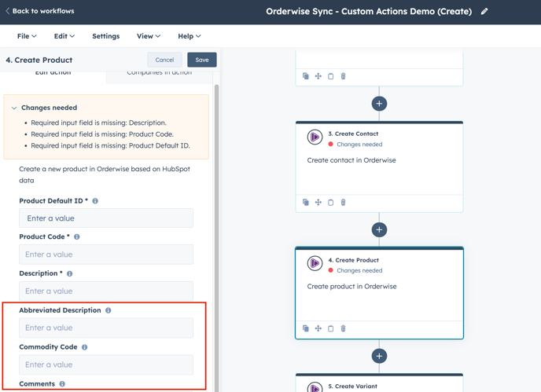Click the missing Product Default ID warning
This screenshot has width=541, height=392.
110,145
